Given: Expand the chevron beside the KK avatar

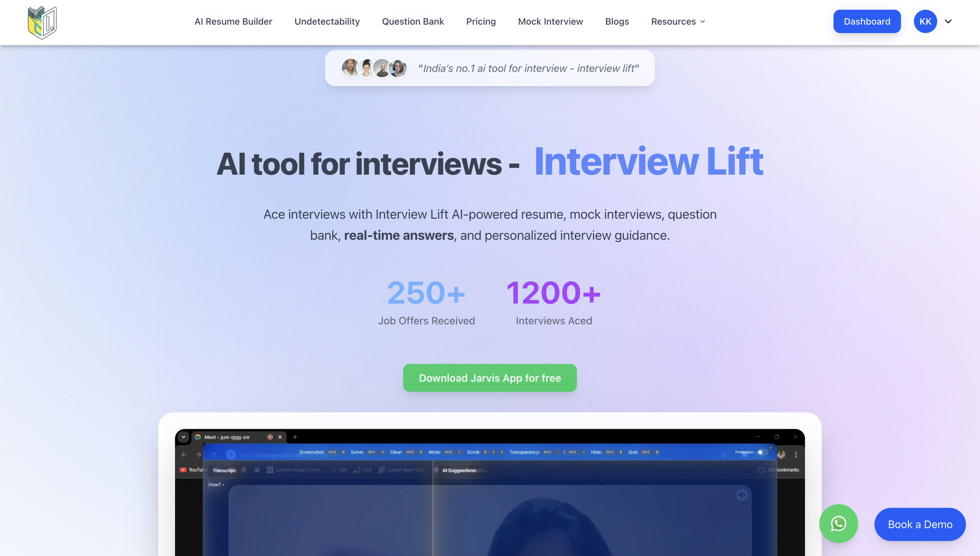Looking at the screenshot, I should point(948,22).
